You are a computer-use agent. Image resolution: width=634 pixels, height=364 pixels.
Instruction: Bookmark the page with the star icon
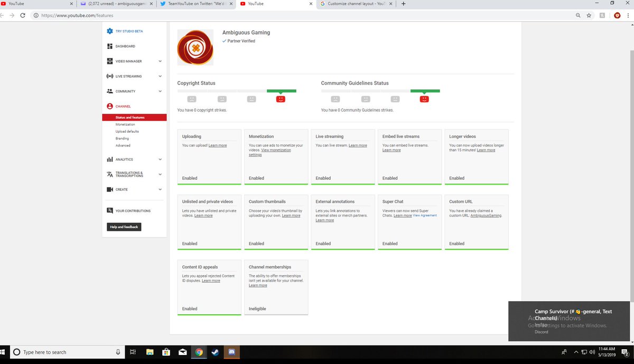[589, 15]
